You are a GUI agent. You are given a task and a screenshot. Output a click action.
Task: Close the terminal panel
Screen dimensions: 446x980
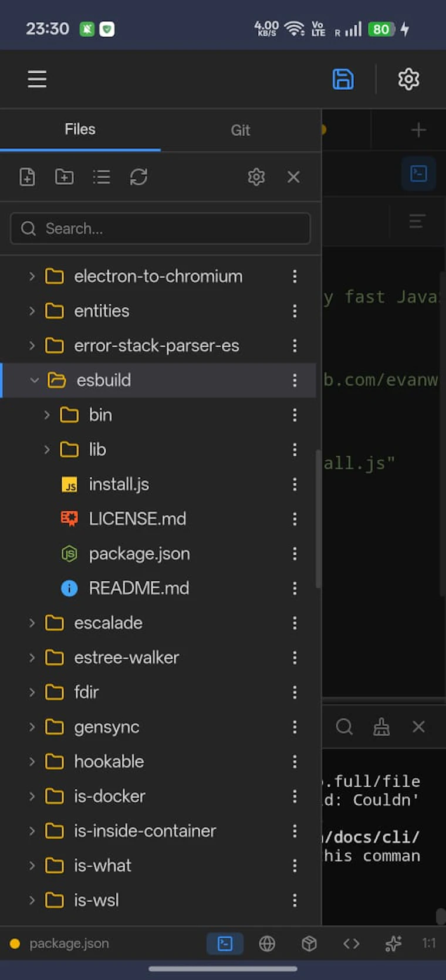point(418,727)
